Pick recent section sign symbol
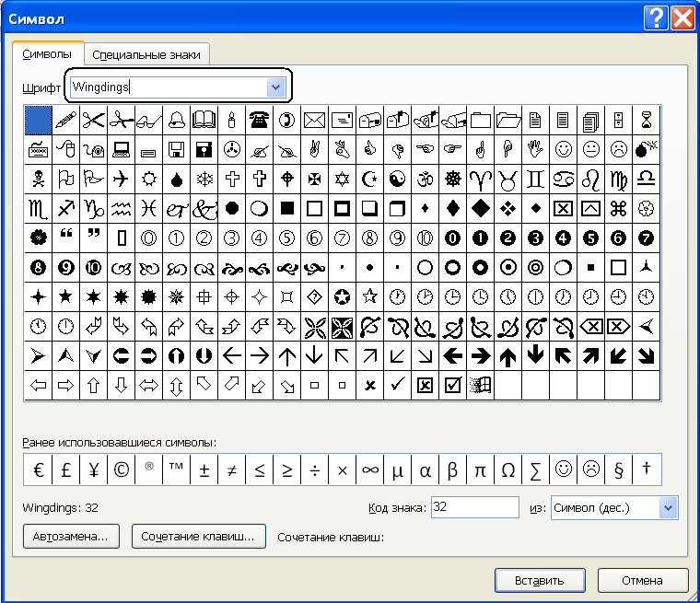Screen dimensions: 700x603 coord(618,470)
